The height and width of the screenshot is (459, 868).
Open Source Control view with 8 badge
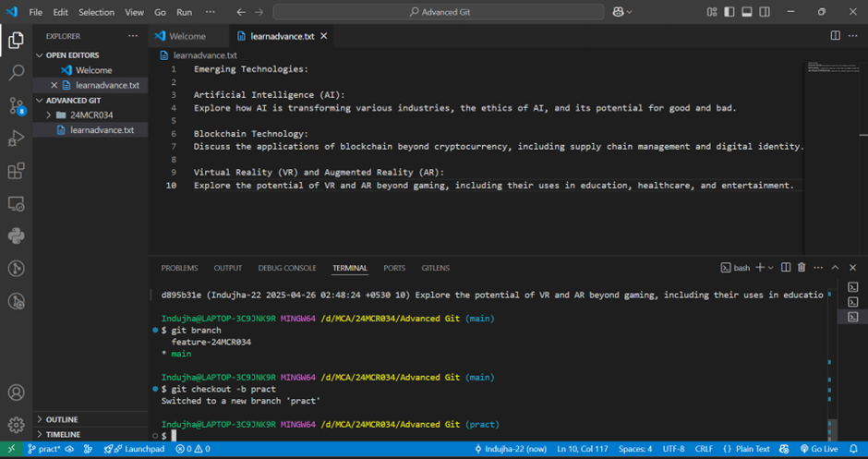tap(16, 106)
